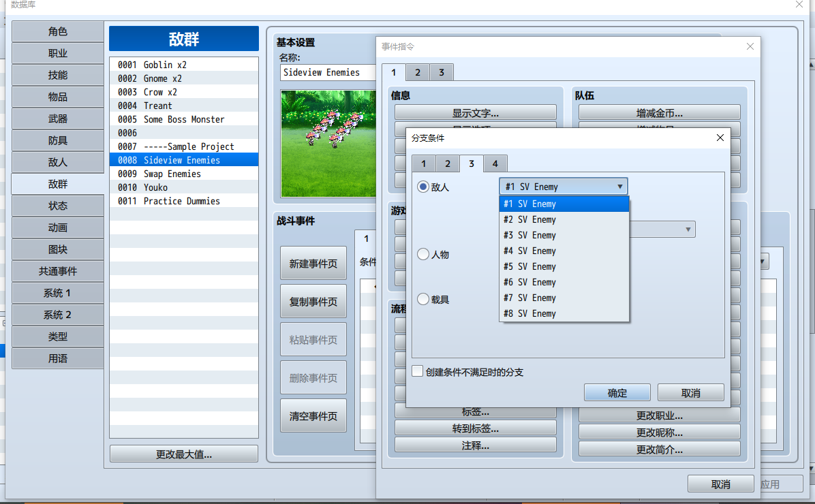Choose #8 SV Enemy from the list
Image resolution: width=815 pixels, height=504 pixels.
[564, 313]
